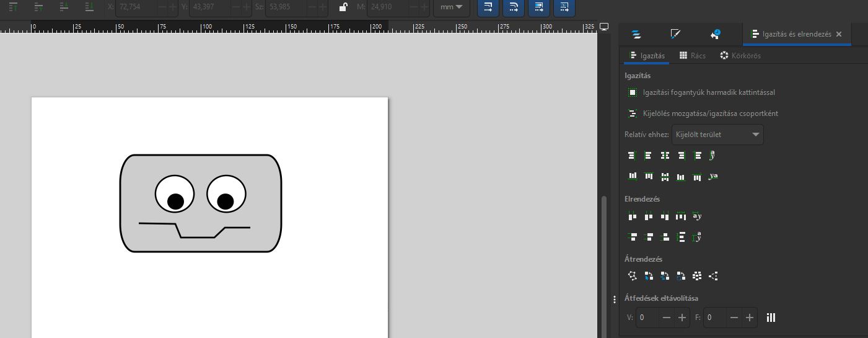
Task: Switch to the Rács tab
Action: 693,56
